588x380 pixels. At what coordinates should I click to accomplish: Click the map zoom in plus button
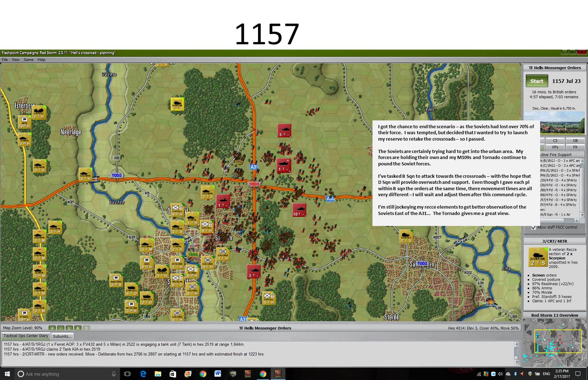click(x=52, y=328)
